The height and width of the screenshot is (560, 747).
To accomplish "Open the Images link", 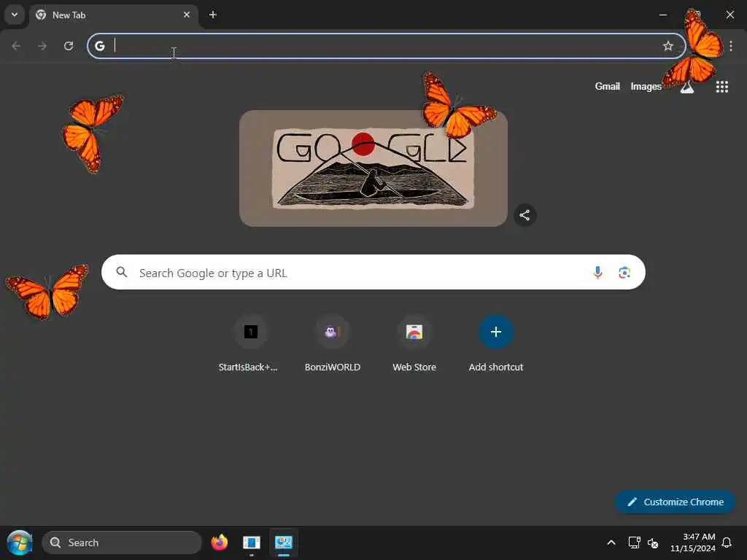I will pyautogui.click(x=646, y=86).
